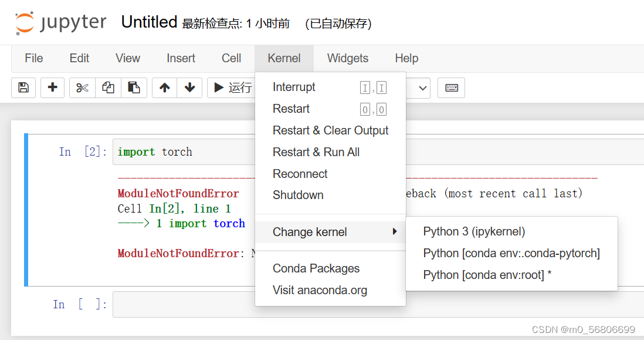The width and height of the screenshot is (644, 340).
Task: Click the Jupyter logo
Action: click(60, 22)
